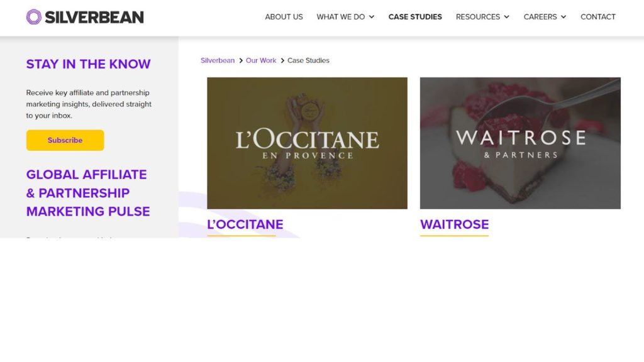
Task: Expand the Careers dropdown chevron
Action: coord(563,17)
